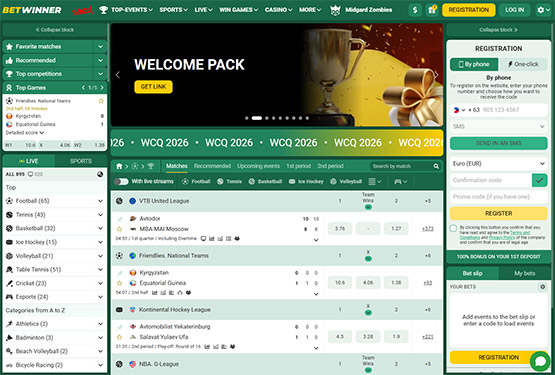Image resolution: width=555 pixels, height=375 pixels.
Task: Click GET LINK on Welcome Pack banner
Action: click(x=153, y=87)
